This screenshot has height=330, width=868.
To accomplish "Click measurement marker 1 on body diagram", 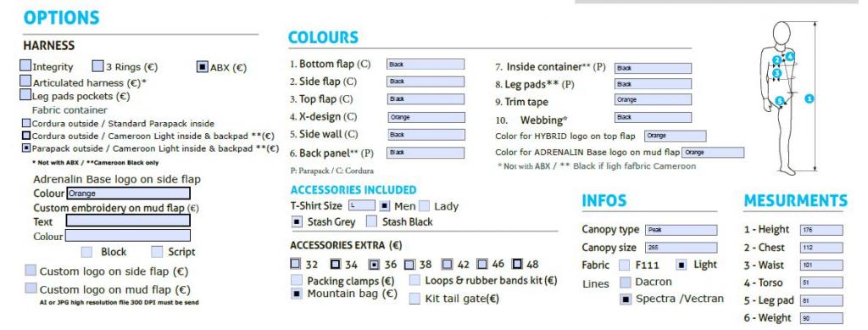I will click(810, 98).
